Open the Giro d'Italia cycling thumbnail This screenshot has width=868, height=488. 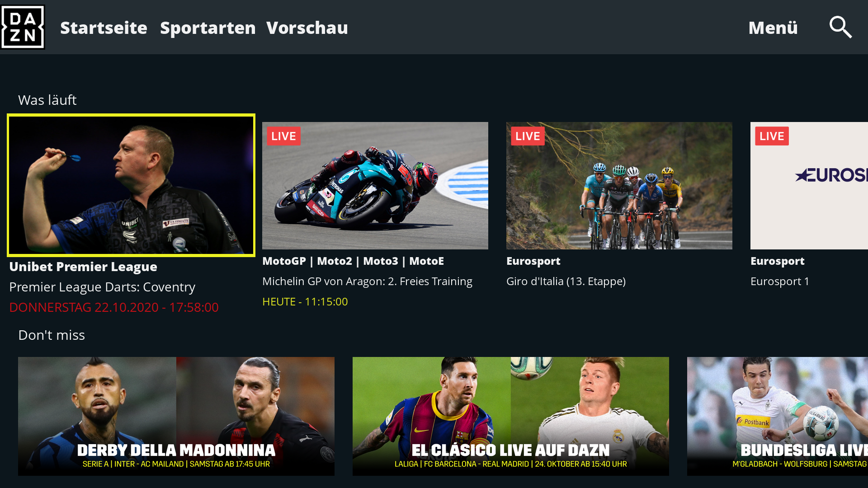(619, 186)
